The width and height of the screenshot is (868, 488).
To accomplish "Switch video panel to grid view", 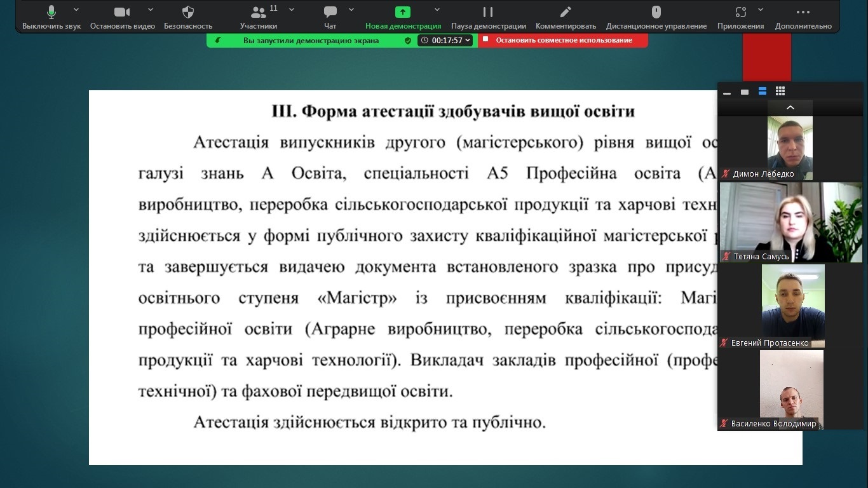I will point(780,91).
